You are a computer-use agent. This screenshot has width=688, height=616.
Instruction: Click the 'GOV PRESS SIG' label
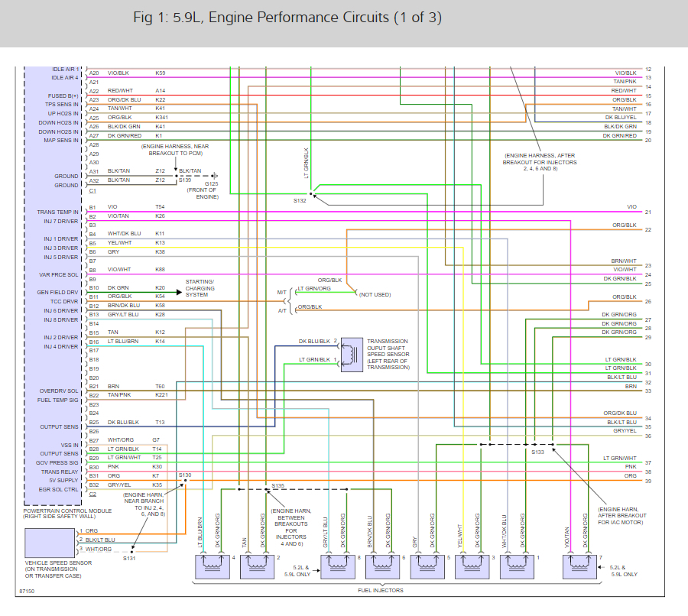click(57, 463)
